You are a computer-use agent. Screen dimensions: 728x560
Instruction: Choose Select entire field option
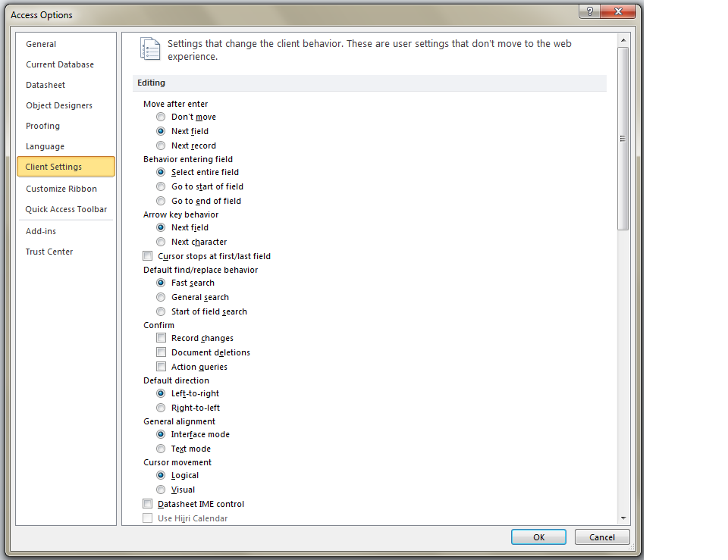(x=161, y=172)
